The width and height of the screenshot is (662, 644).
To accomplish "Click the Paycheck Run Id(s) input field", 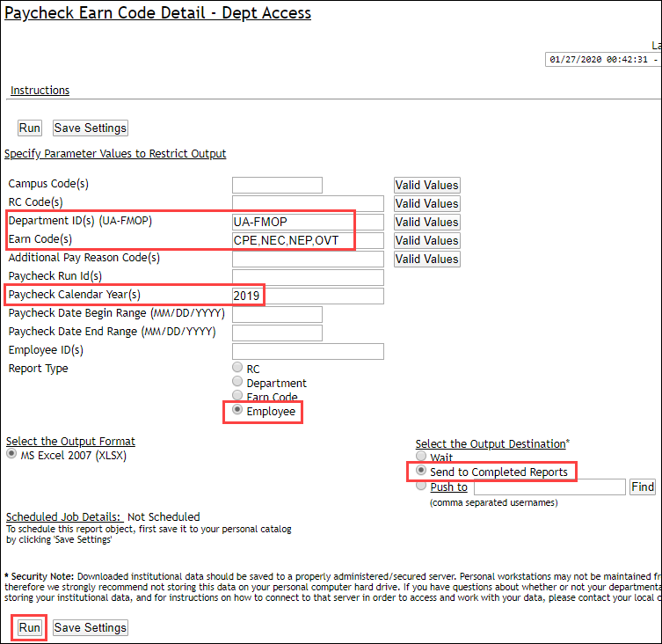I will pyautogui.click(x=308, y=278).
